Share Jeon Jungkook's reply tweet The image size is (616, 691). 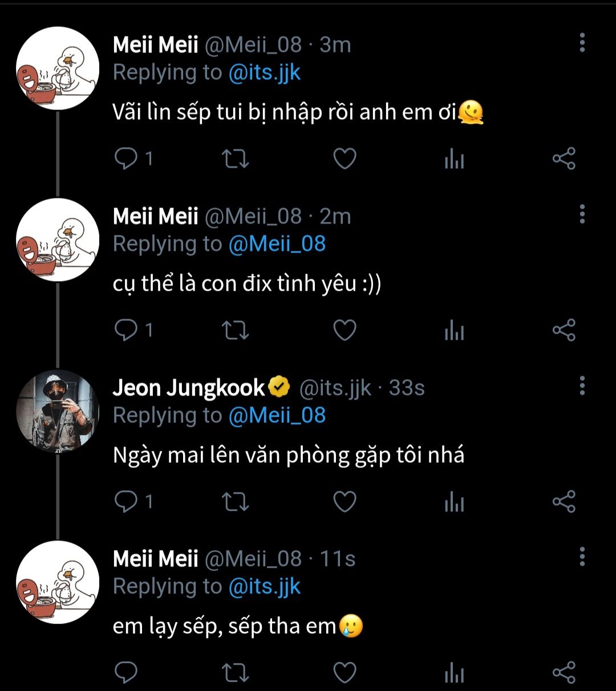564,502
